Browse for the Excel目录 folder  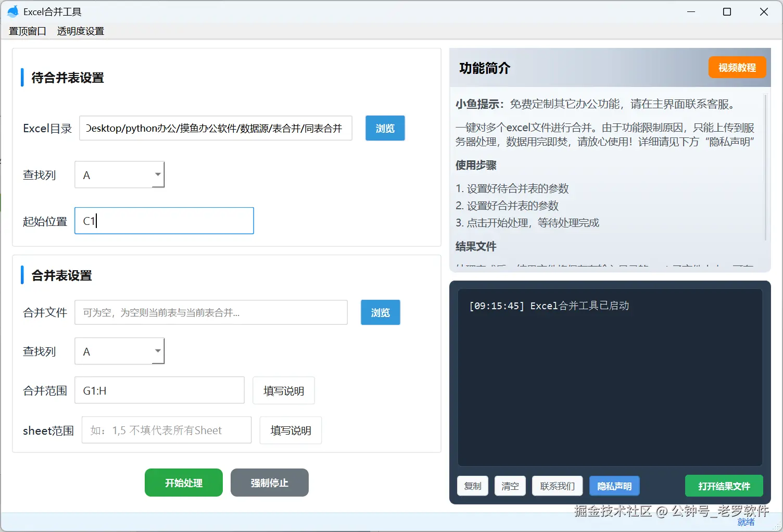pos(385,128)
